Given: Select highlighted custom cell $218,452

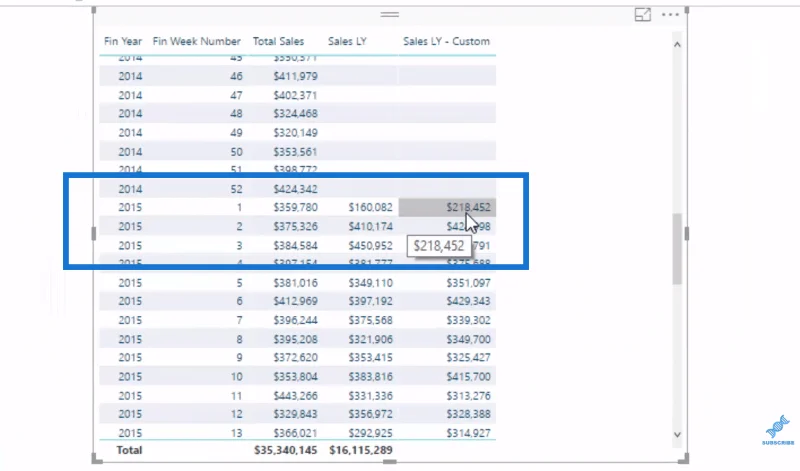Looking at the screenshot, I should click(447, 208).
